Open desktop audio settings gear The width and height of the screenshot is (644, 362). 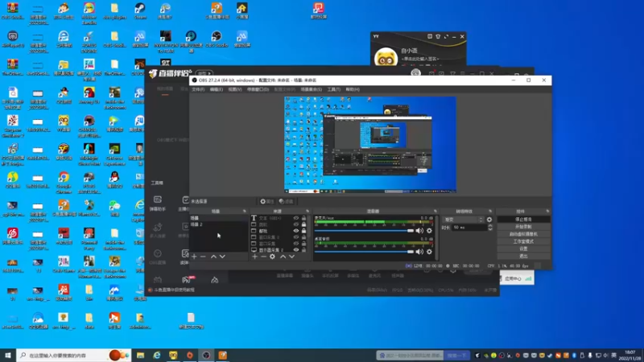(x=429, y=252)
